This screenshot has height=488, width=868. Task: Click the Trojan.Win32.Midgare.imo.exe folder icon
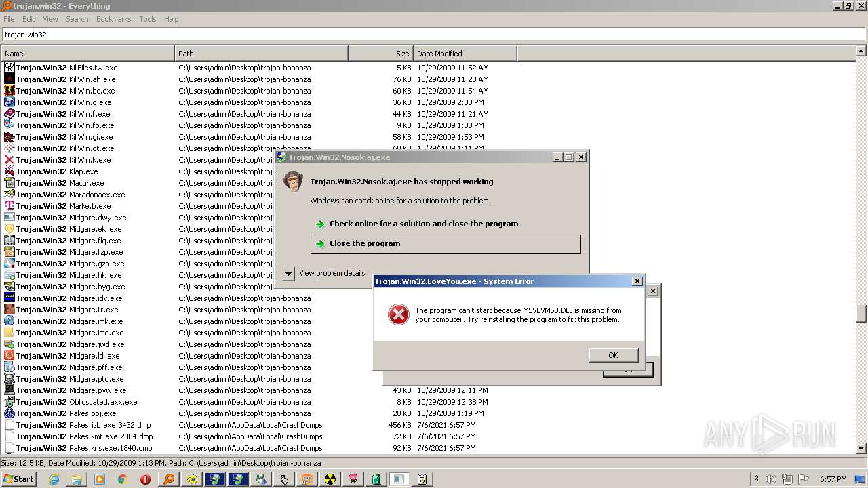[9, 333]
